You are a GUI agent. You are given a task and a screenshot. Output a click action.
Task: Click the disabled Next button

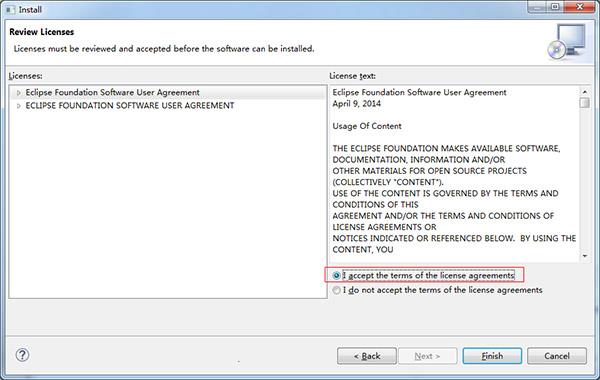click(427, 356)
